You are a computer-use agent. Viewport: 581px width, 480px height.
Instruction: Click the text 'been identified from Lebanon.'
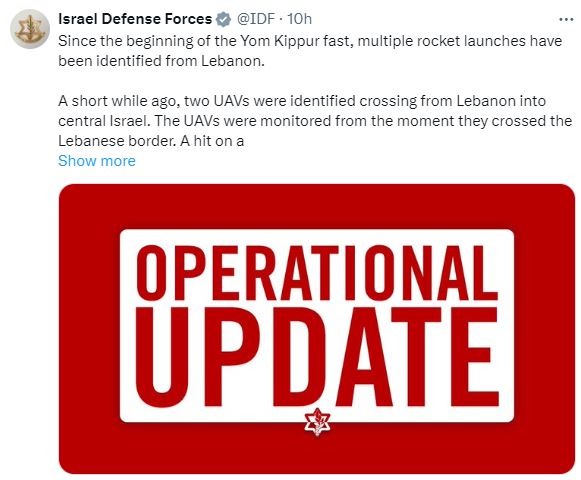(x=162, y=61)
